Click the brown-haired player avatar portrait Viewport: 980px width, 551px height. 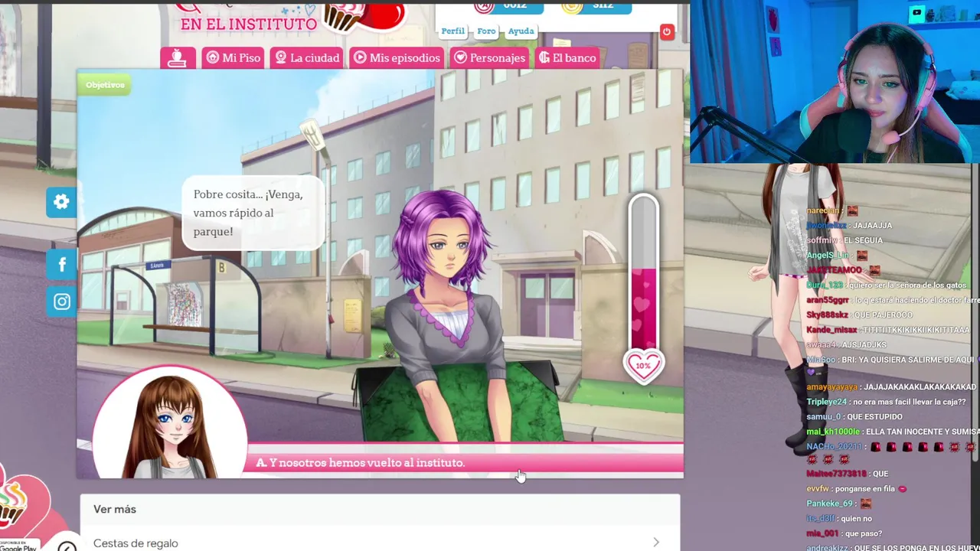point(169,423)
